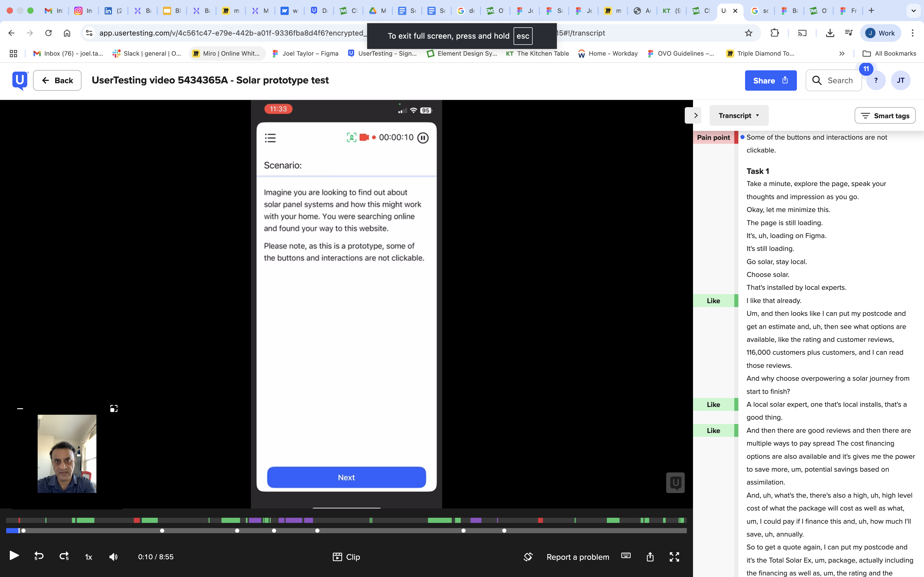Click the share video icon in player bar
Image resolution: width=924 pixels, height=577 pixels.
coord(650,557)
